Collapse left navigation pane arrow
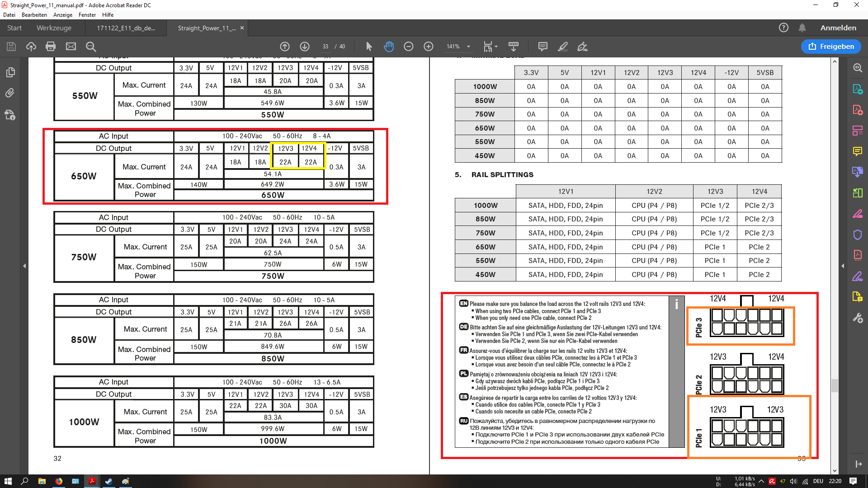This screenshot has height=488, width=868. [x=24, y=266]
